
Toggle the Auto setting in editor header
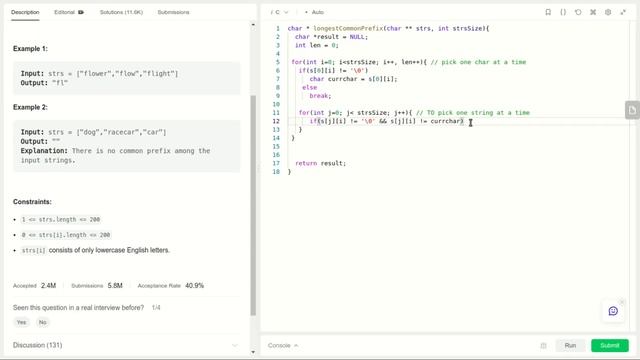click(314, 12)
